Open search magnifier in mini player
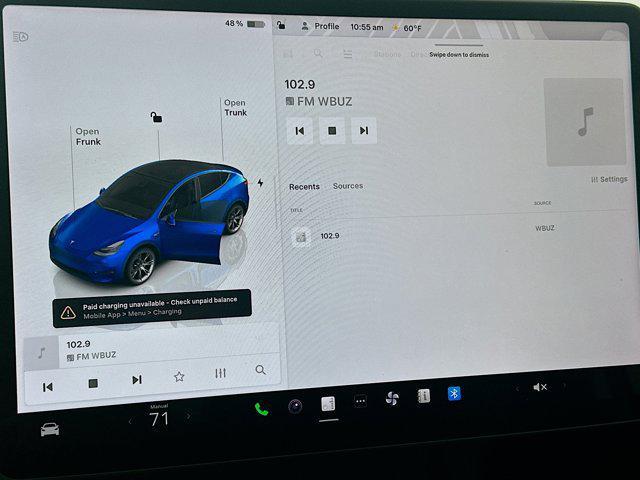The height and width of the screenshot is (480, 640). [x=260, y=370]
